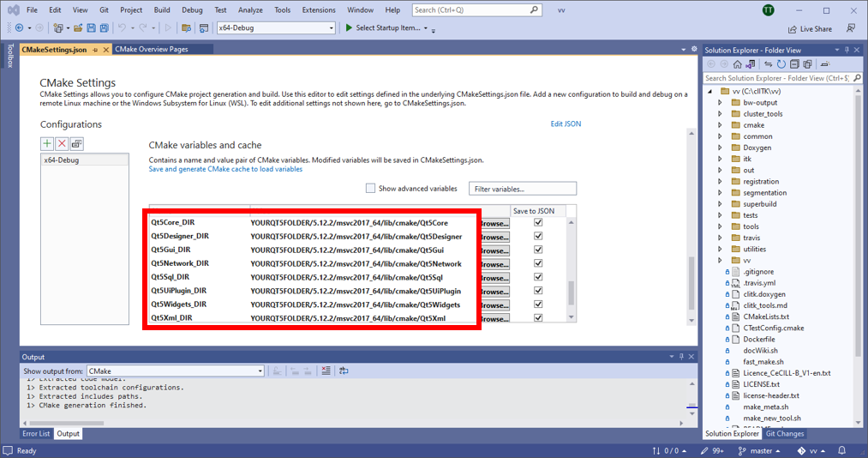This screenshot has width=868, height=458.
Task: Click the Save All icon
Action: [x=104, y=27]
